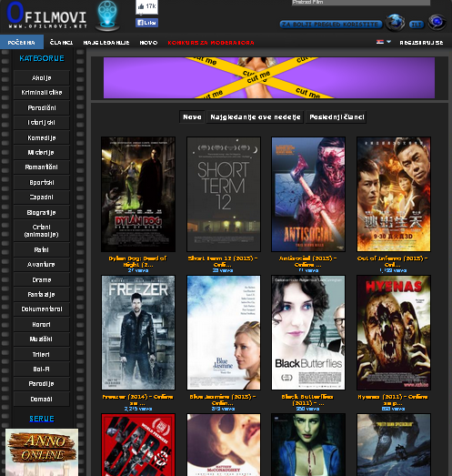Open the Out of Inferno poster
Screen dimensions: 452x476
coord(394,194)
